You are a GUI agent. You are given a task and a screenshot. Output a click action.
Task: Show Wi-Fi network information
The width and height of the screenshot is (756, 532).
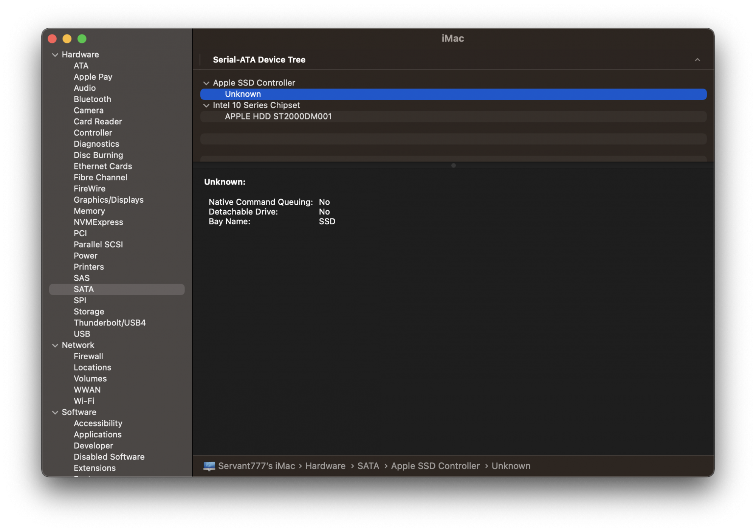coord(84,401)
